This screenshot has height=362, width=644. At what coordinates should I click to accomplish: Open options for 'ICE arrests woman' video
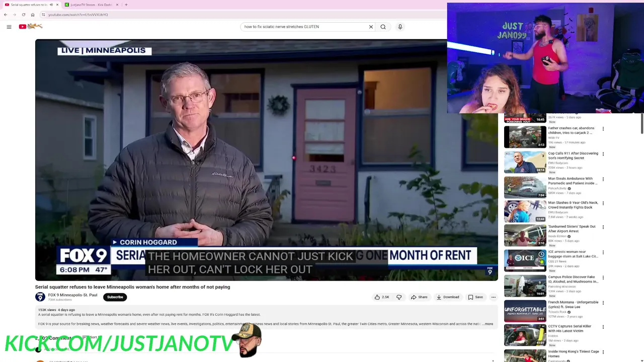click(603, 252)
